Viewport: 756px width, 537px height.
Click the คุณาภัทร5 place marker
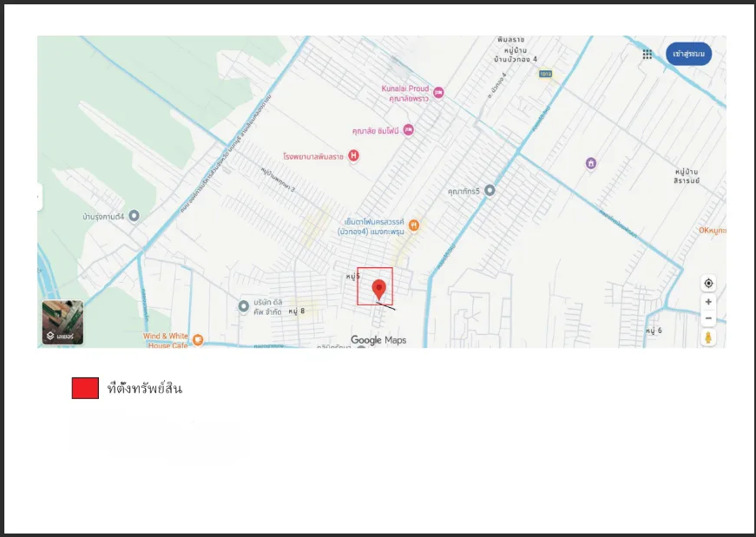(x=490, y=190)
